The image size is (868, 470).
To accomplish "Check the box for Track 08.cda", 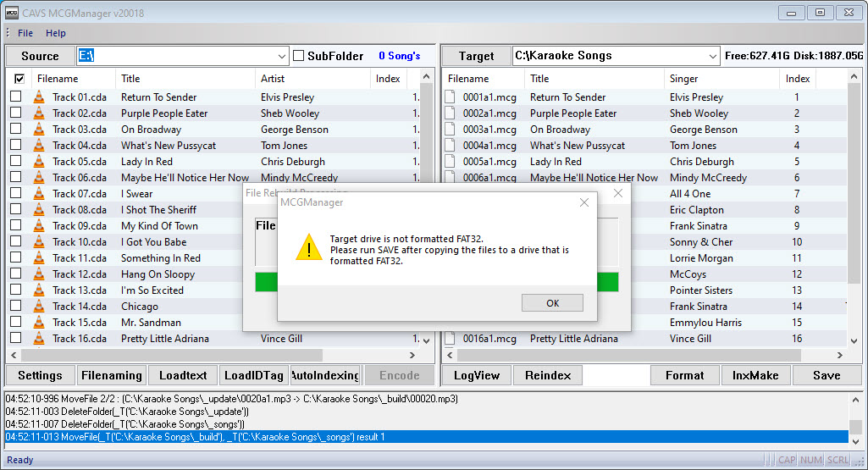I will point(15,208).
